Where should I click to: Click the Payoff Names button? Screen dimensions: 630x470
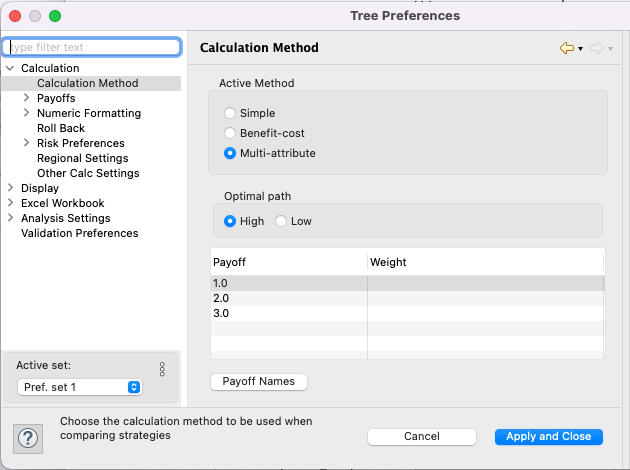coord(259,381)
